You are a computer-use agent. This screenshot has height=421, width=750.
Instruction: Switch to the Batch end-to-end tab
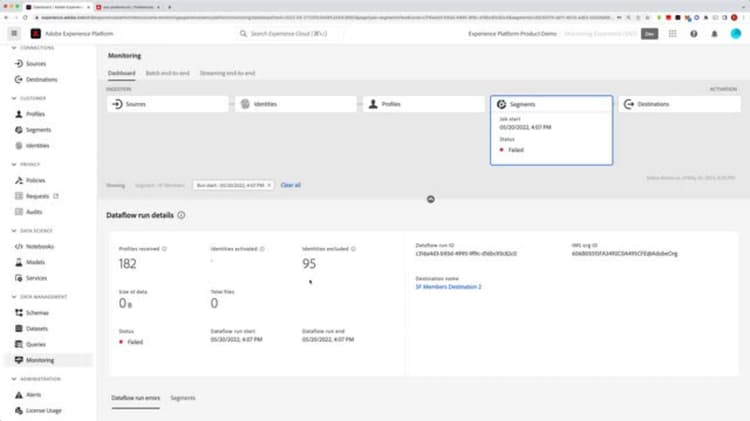[x=167, y=73]
